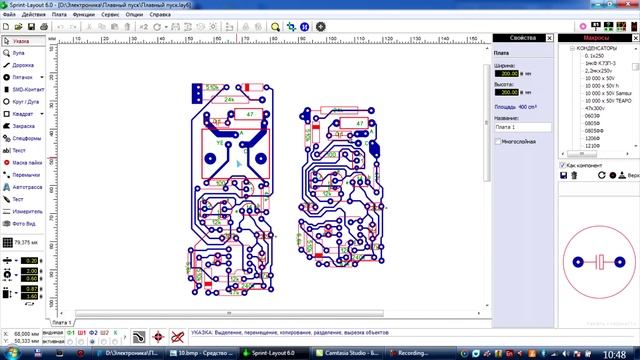Screen dimensions: 640x360
Task: Toggle visibility of layer Ф1 label
Action: click(x=70, y=333)
